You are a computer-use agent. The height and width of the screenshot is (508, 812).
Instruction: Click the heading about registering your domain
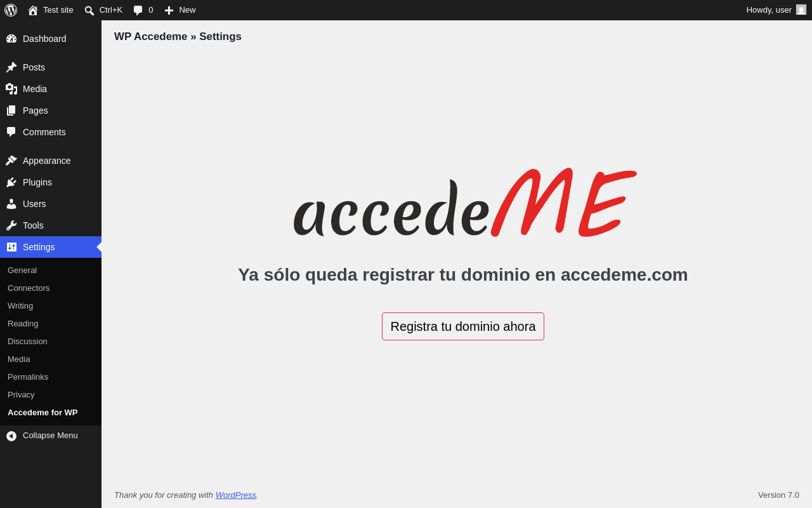[x=463, y=275]
